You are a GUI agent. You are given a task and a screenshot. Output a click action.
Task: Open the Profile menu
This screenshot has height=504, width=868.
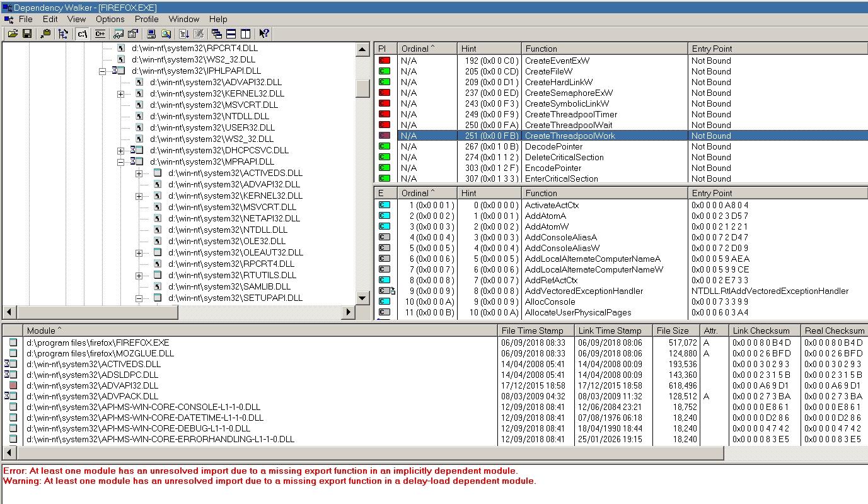(146, 20)
